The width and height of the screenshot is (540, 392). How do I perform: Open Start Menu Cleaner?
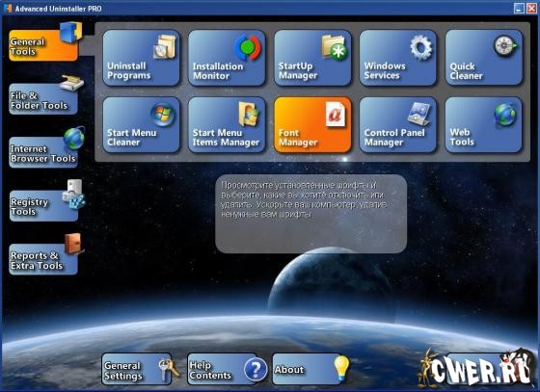141,125
